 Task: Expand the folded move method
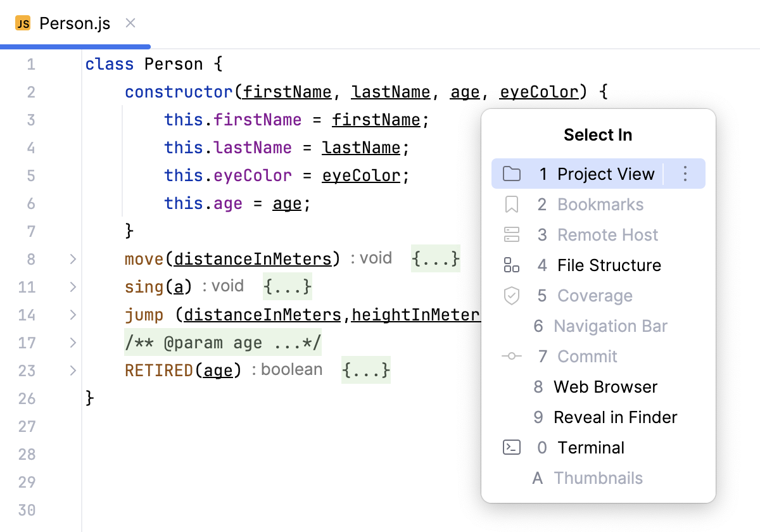click(73, 259)
